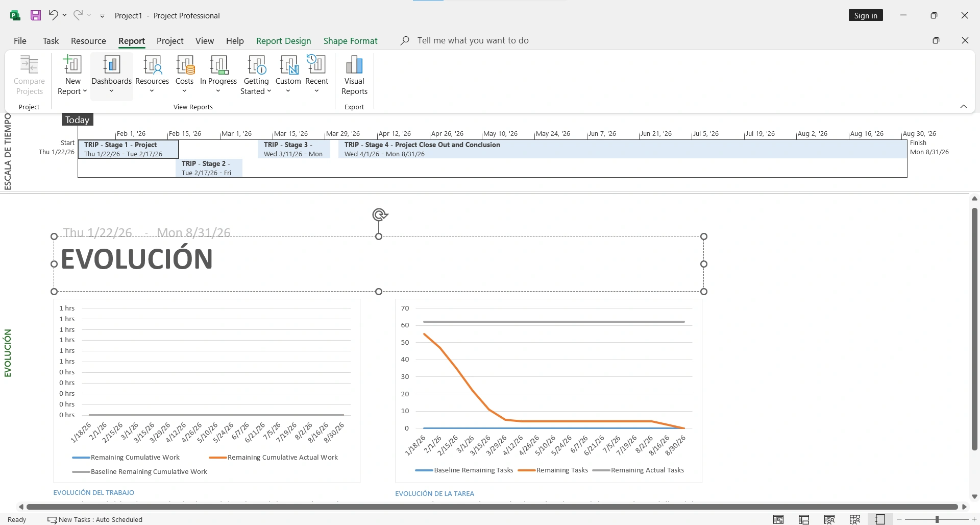This screenshot has width=980, height=525.
Task: Zoom in using the plus on zoom slider
Action: [x=974, y=519]
